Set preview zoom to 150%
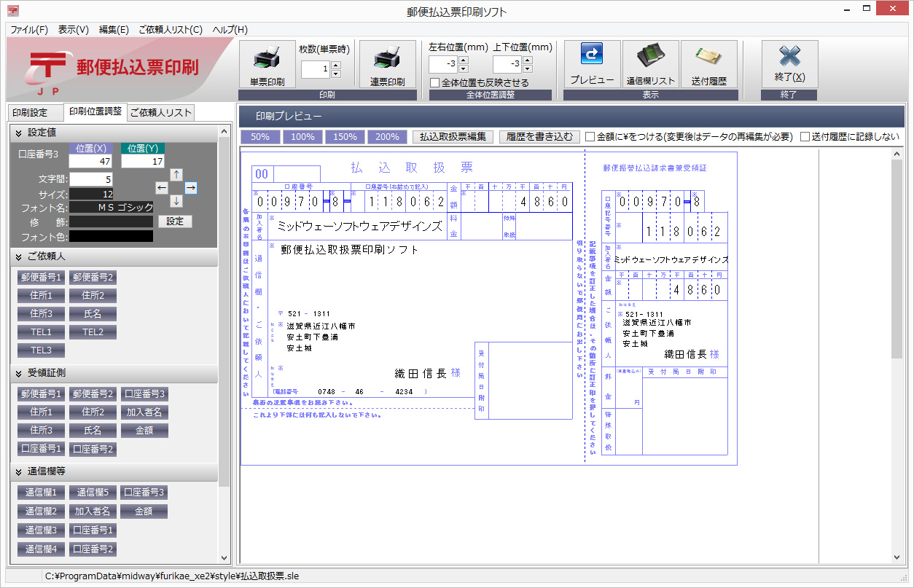 (x=345, y=136)
